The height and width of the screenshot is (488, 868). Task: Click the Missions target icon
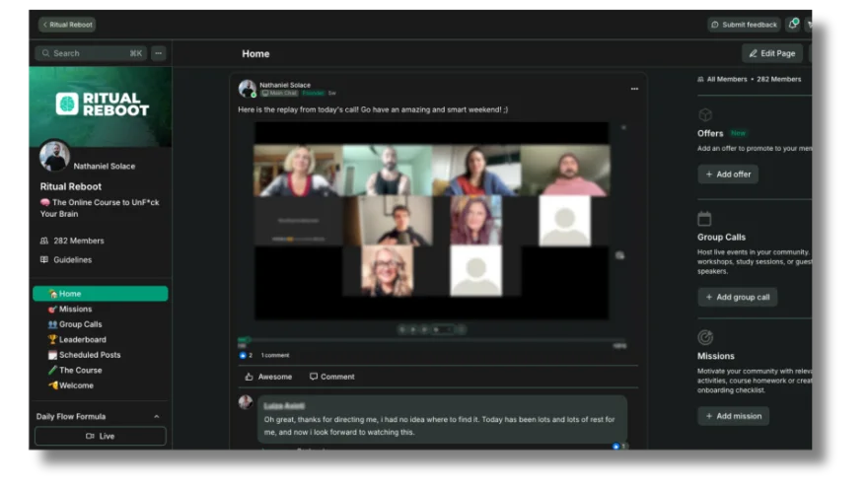(x=705, y=337)
